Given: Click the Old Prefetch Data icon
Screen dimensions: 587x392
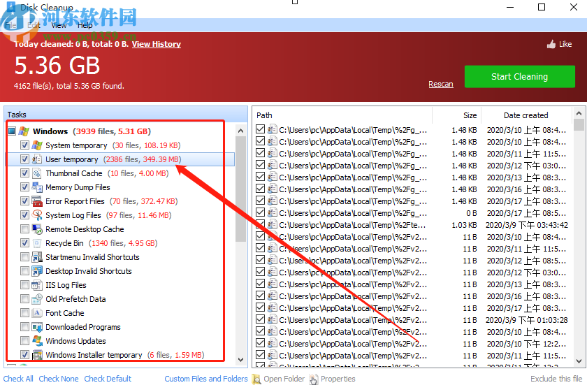Looking at the screenshot, I should [x=37, y=299].
